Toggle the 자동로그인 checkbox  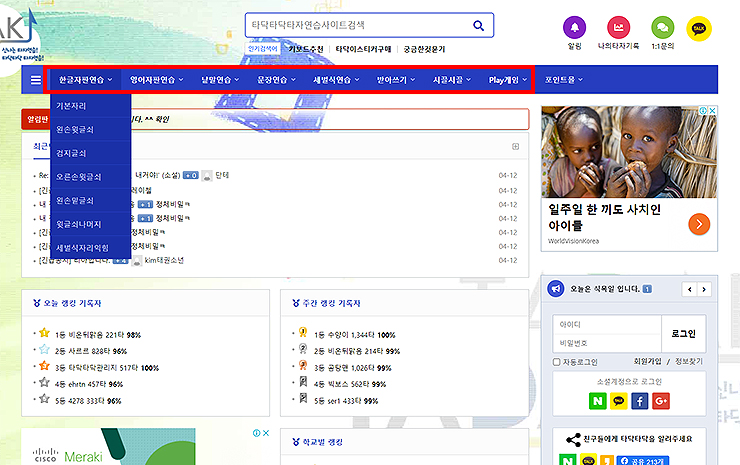coord(556,362)
